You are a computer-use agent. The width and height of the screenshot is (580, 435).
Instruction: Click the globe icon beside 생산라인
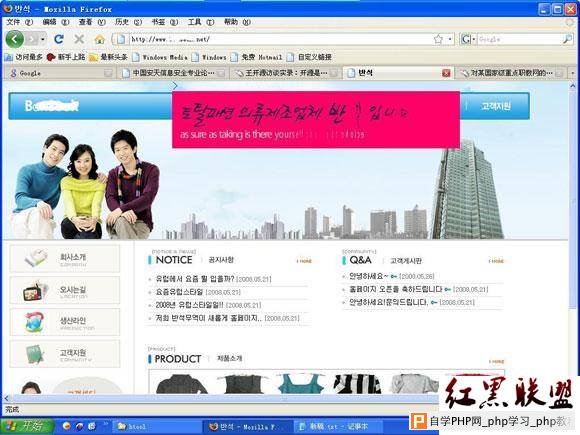[34, 322]
